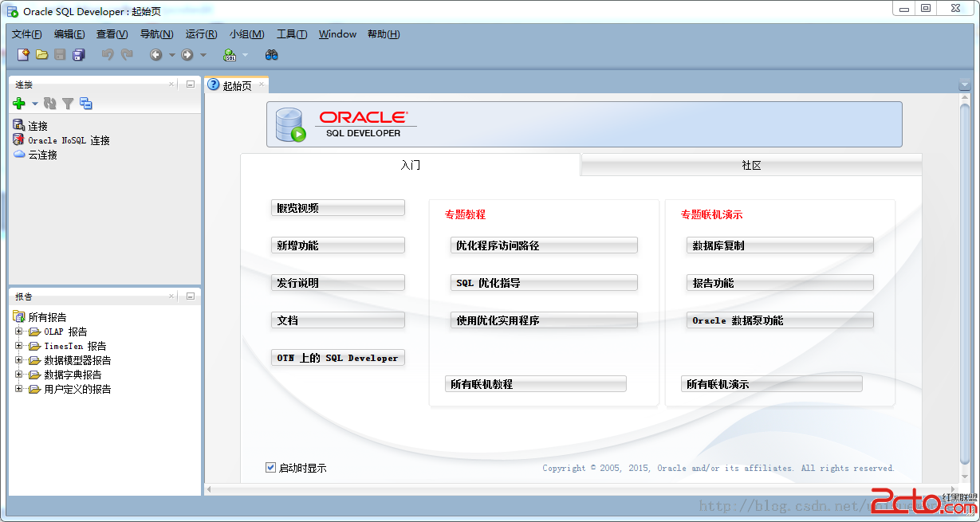The image size is (980, 522).
Task: Open the 导航(N) menu
Action: (x=156, y=34)
